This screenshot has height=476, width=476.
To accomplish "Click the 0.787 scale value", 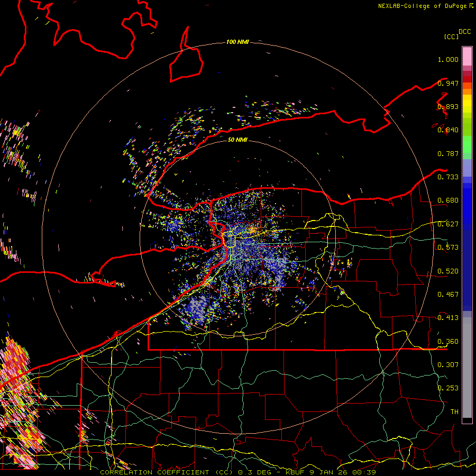I will (448, 153).
